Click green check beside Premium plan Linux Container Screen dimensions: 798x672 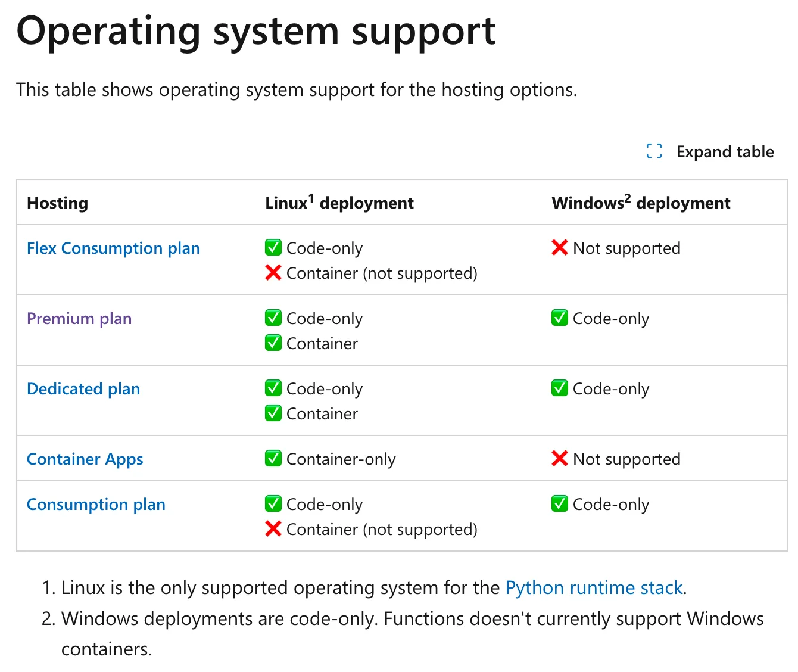point(273,343)
